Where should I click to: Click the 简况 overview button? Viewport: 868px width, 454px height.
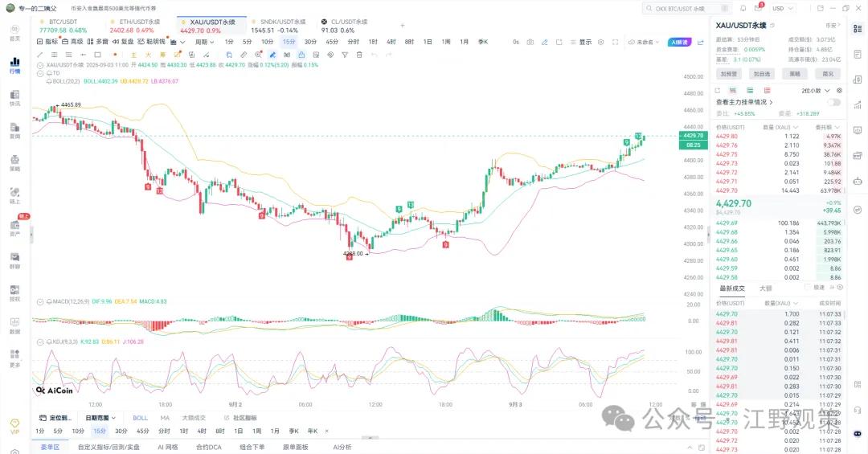point(828,74)
